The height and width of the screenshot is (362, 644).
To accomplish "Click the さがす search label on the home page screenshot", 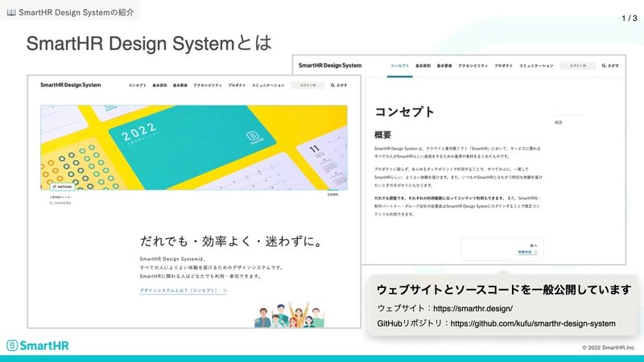I will [341, 85].
